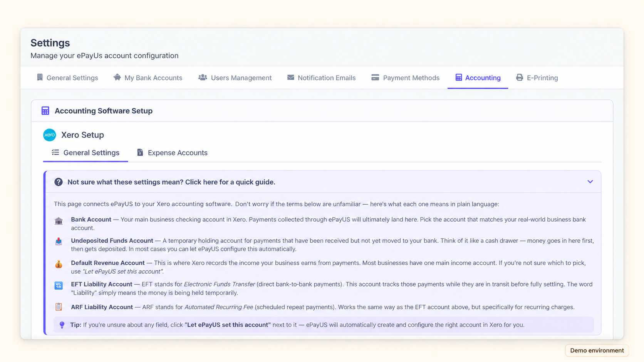
Task: Switch to Expense Accounts sub-tab
Action: click(172, 153)
